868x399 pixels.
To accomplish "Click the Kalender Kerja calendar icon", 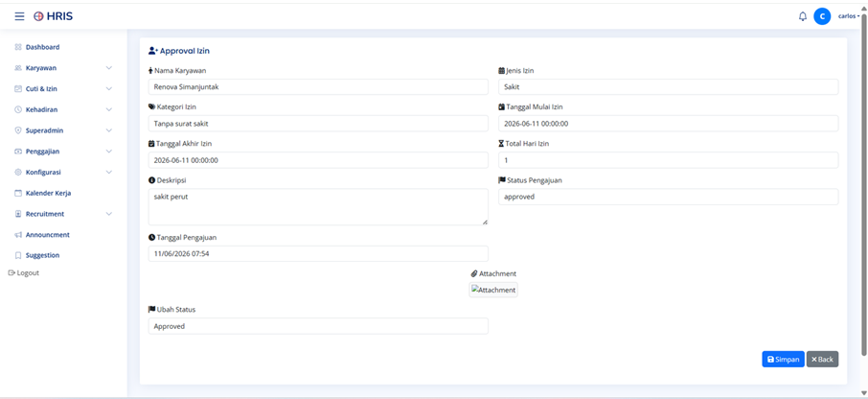I will (x=17, y=194).
